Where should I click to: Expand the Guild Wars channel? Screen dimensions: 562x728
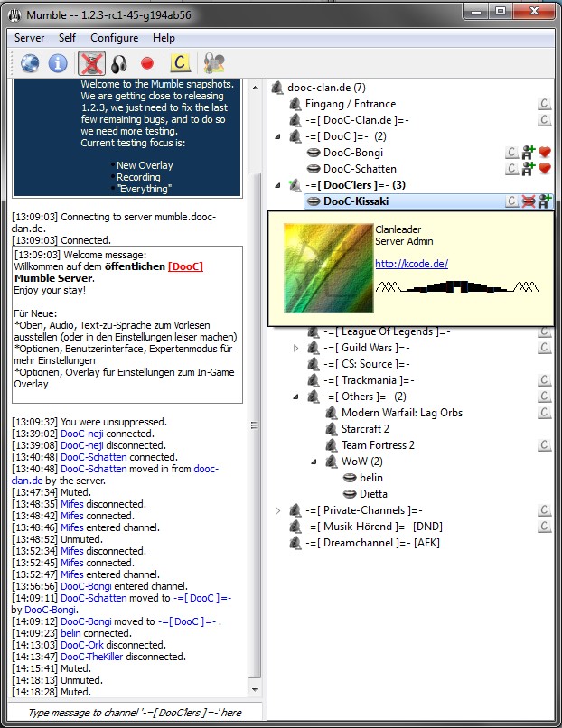295,348
